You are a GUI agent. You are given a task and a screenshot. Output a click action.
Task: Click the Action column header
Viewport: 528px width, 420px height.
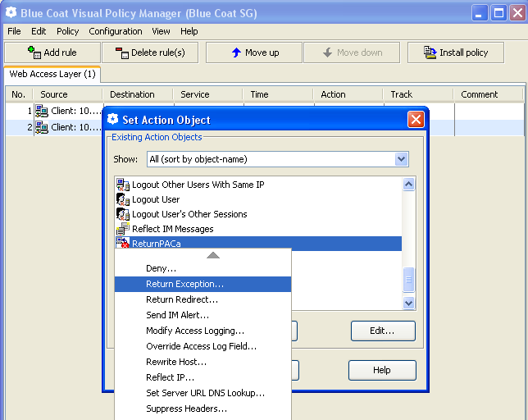(348, 94)
